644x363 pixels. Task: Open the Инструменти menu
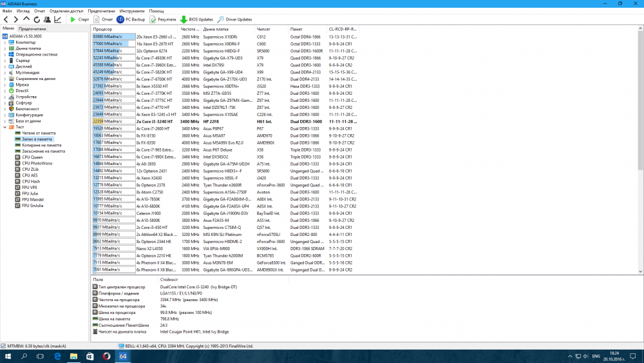point(132,11)
